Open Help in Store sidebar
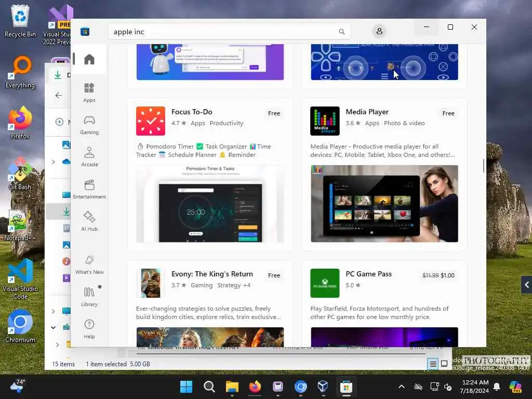The width and height of the screenshot is (532, 399). pyautogui.click(x=89, y=329)
